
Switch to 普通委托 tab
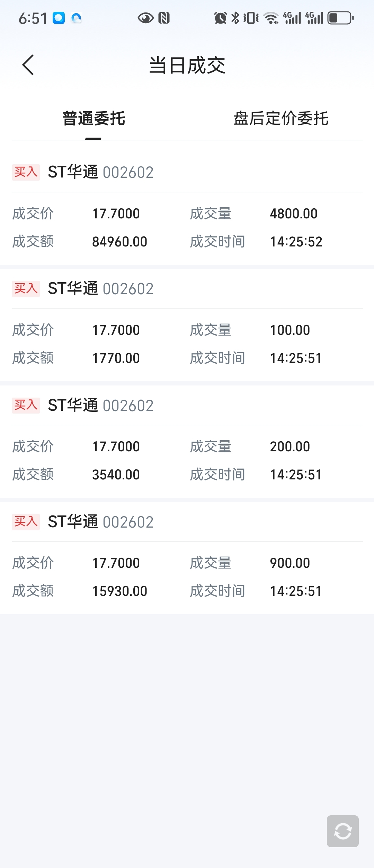93,119
